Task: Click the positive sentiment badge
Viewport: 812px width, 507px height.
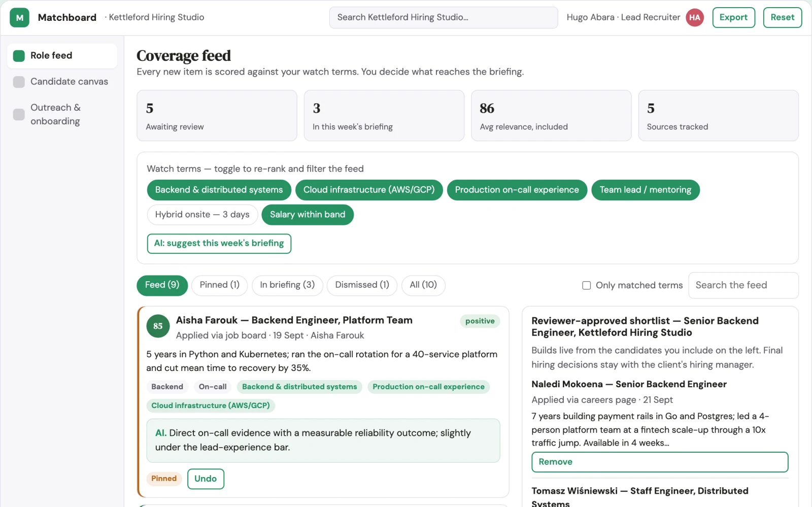Action: 480,321
